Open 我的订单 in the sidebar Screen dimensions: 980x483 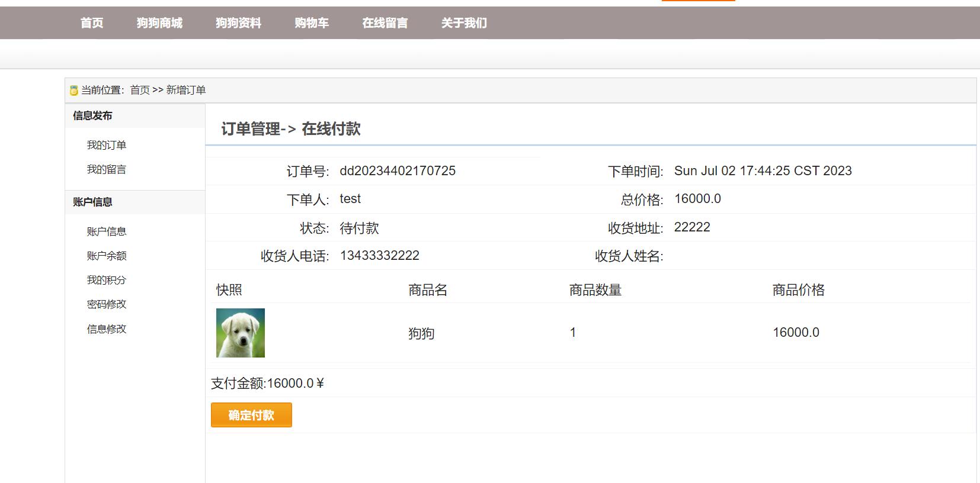tap(107, 145)
